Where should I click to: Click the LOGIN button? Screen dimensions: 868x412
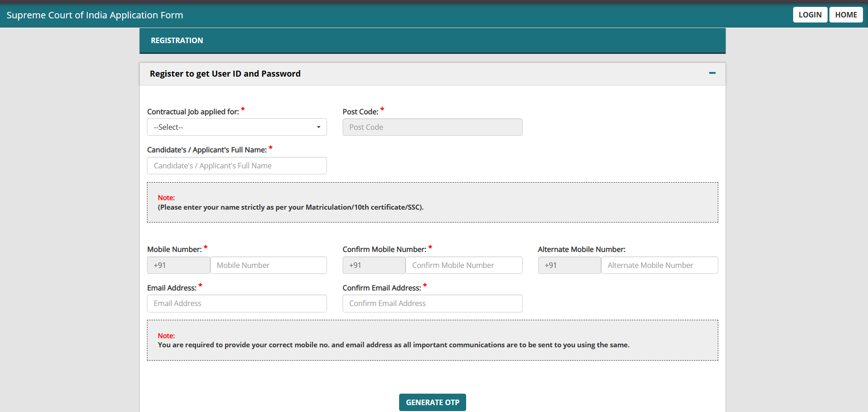coord(810,15)
